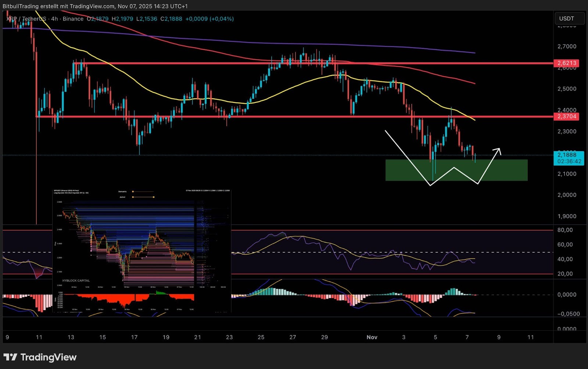Click the Binance exchange label

[73, 19]
